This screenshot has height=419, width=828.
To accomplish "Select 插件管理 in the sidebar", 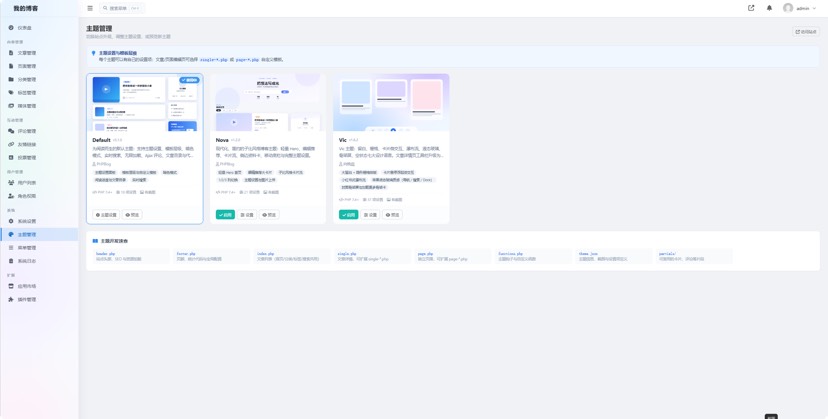I will click(40, 299).
